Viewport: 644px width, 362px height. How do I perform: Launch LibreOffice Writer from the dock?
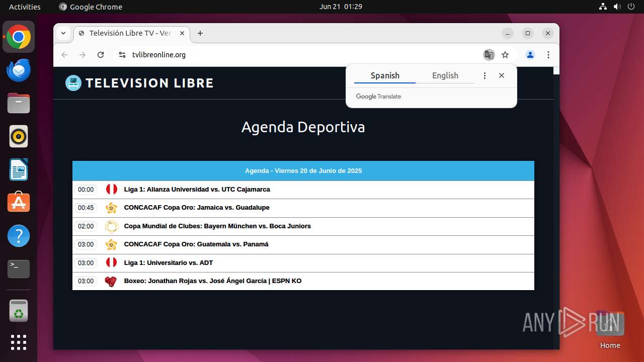19,169
